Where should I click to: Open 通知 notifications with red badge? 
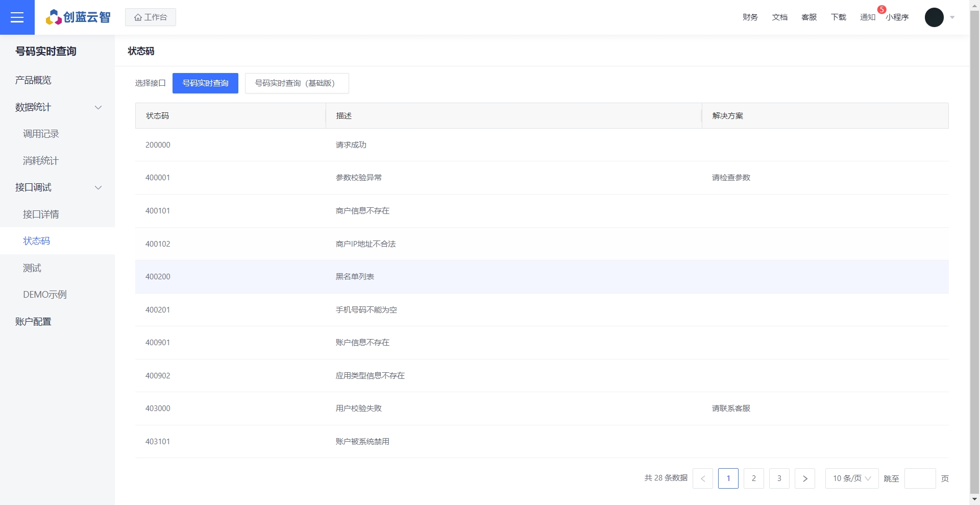pyautogui.click(x=867, y=17)
